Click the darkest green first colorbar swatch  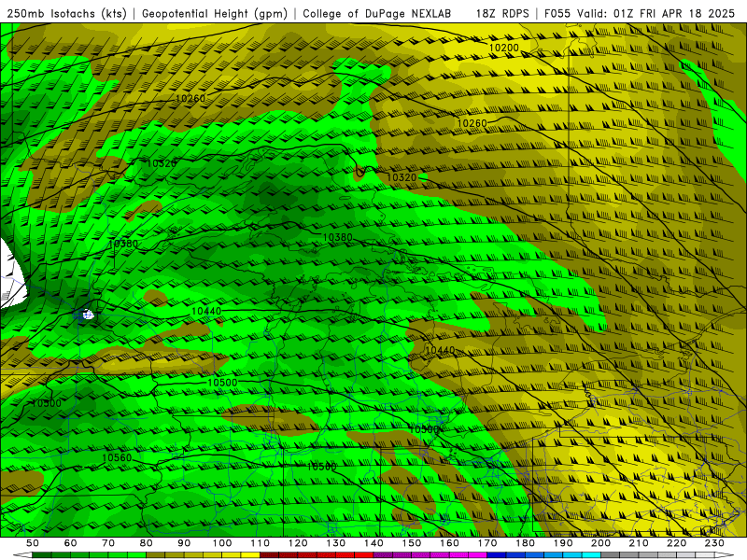coord(42,555)
